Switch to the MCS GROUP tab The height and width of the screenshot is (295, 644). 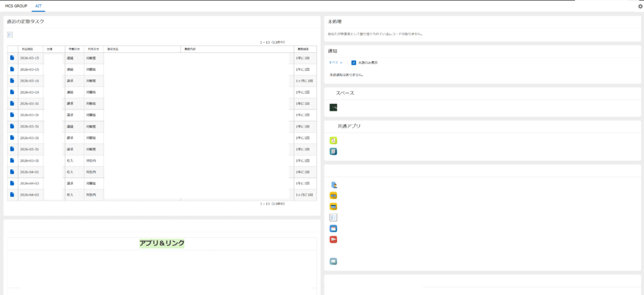click(x=16, y=5)
